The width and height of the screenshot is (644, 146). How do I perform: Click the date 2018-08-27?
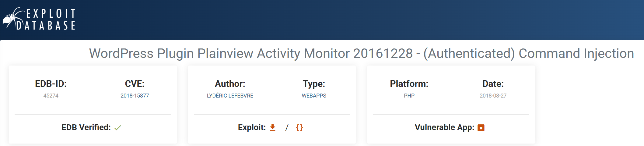click(x=493, y=96)
